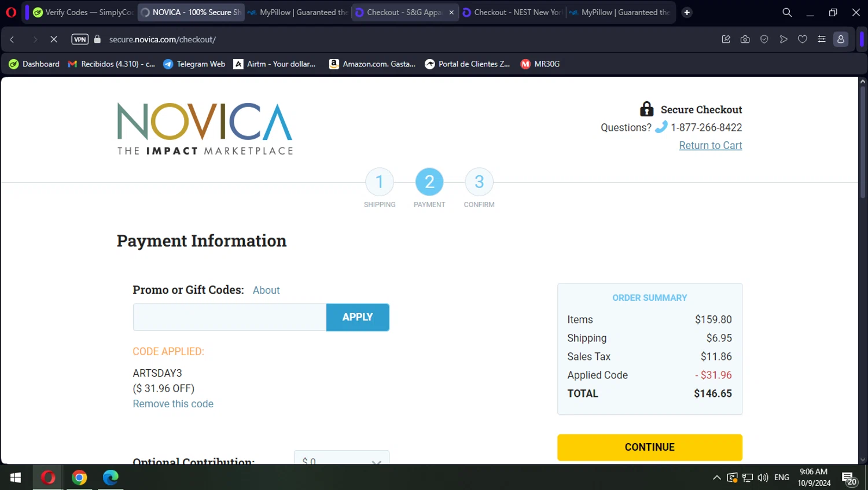Image resolution: width=868 pixels, height=490 pixels.
Task: Click the Return to Cart link
Action: (711, 145)
